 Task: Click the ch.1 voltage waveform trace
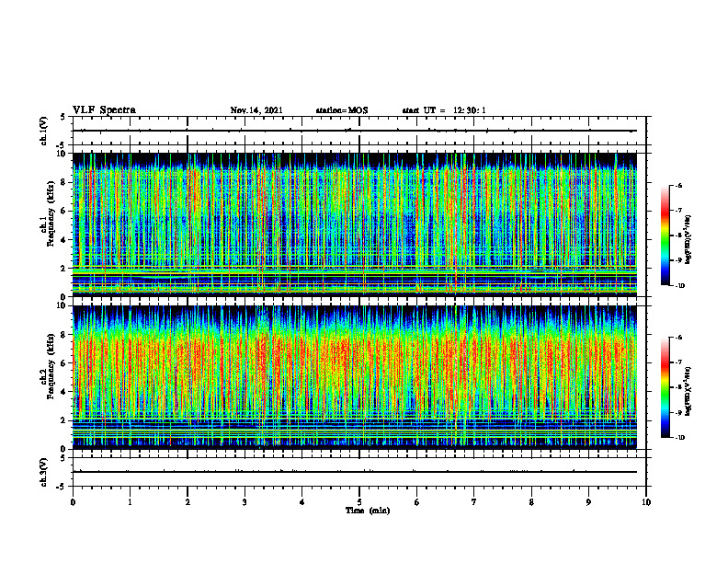pos(355,131)
